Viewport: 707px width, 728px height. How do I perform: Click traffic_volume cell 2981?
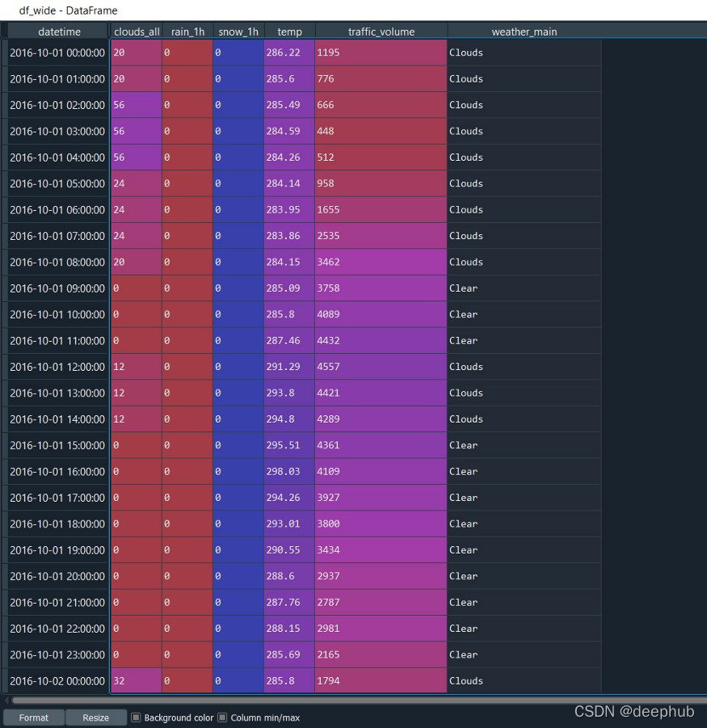pyautogui.click(x=381, y=629)
